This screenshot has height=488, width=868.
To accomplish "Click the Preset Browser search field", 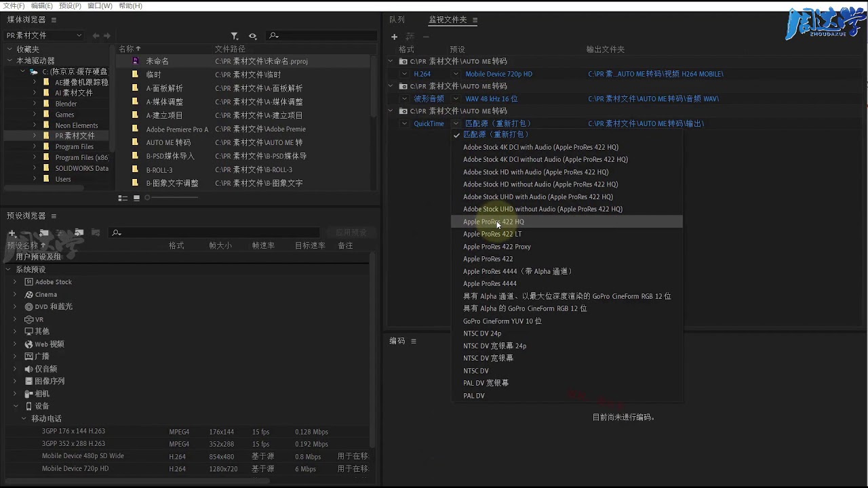I will [214, 232].
